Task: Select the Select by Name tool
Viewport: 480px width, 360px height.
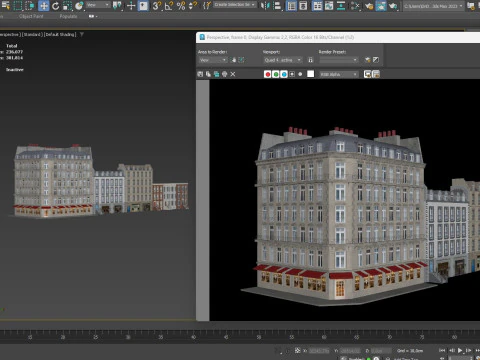Action: 6,5
